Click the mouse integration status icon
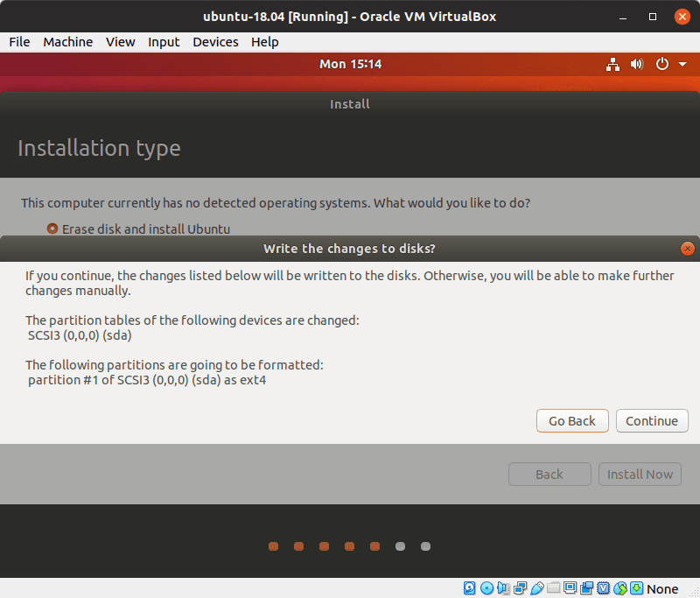Viewport: 700px width, 598px height. pos(620,588)
